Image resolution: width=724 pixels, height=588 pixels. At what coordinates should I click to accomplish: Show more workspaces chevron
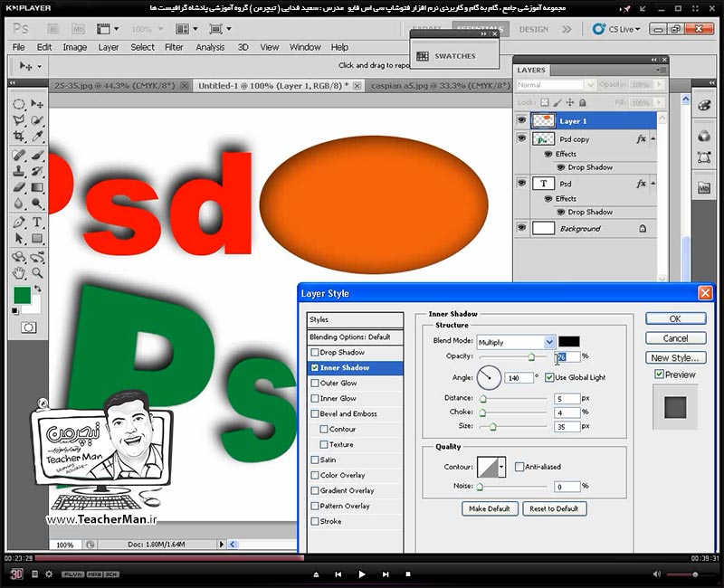[567, 29]
